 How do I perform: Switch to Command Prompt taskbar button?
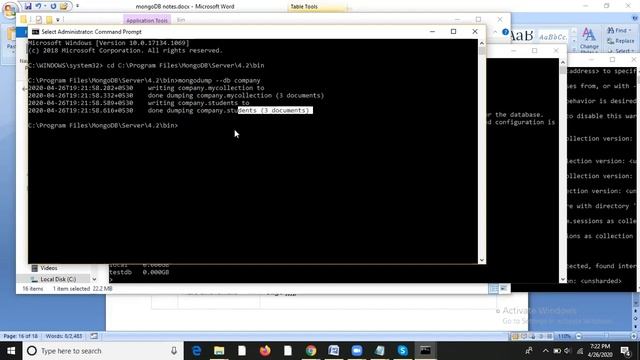pyautogui.click(x=425, y=351)
